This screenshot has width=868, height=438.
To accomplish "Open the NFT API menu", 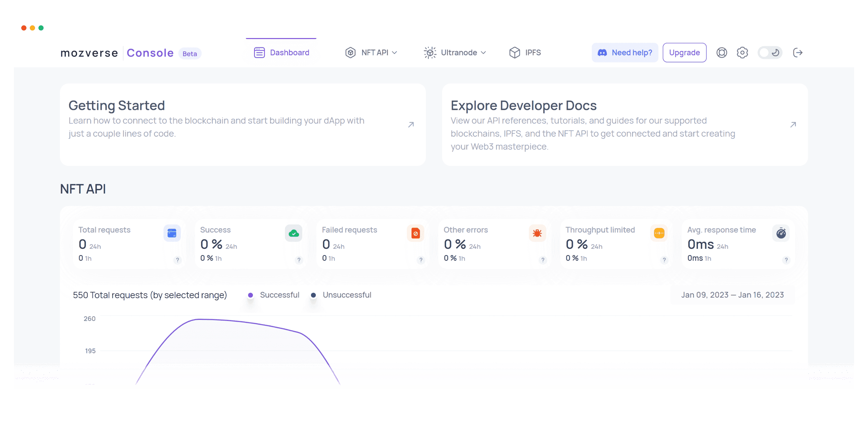I will click(x=371, y=53).
